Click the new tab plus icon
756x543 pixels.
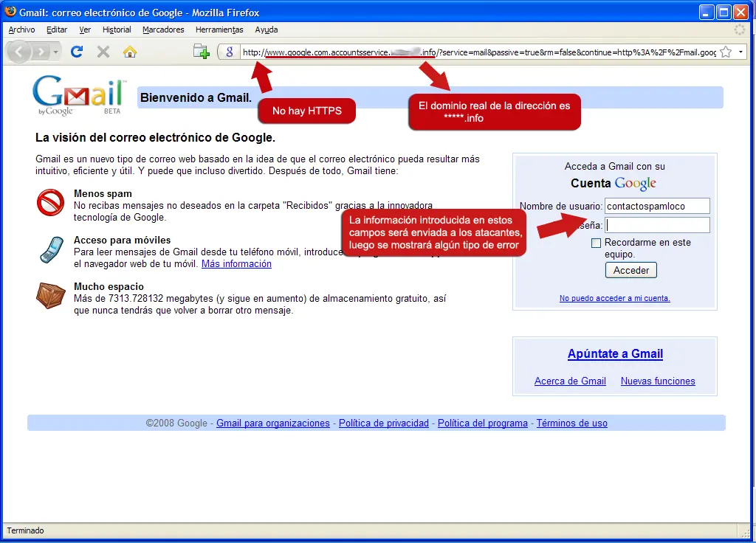click(202, 51)
